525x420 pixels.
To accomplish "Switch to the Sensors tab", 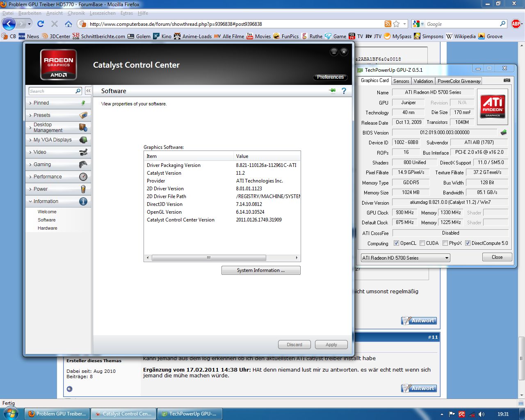I will [401, 81].
